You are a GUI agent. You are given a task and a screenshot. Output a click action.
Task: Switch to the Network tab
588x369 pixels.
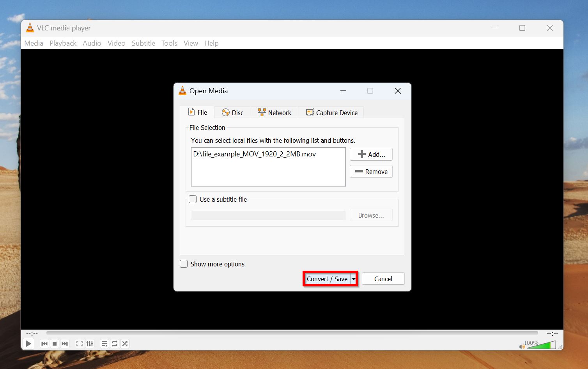pyautogui.click(x=275, y=113)
